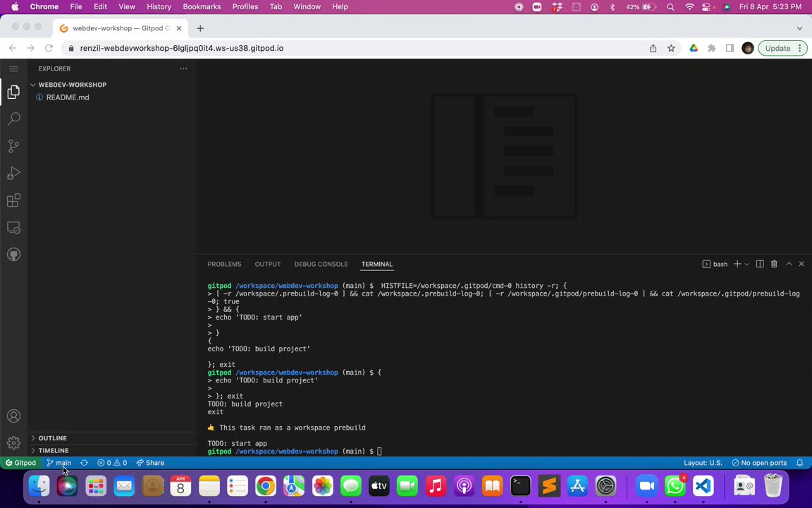Open the Bookmarks menu
The image size is (812, 508).
(202, 7)
